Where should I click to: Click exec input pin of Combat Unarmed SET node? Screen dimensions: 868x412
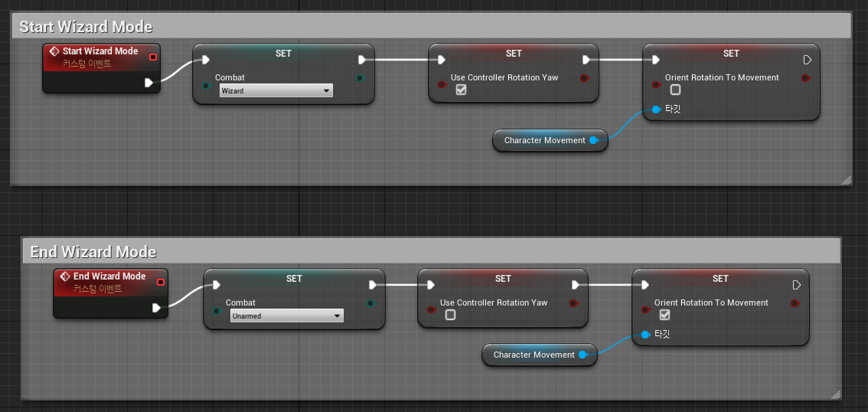[x=217, y=285]
